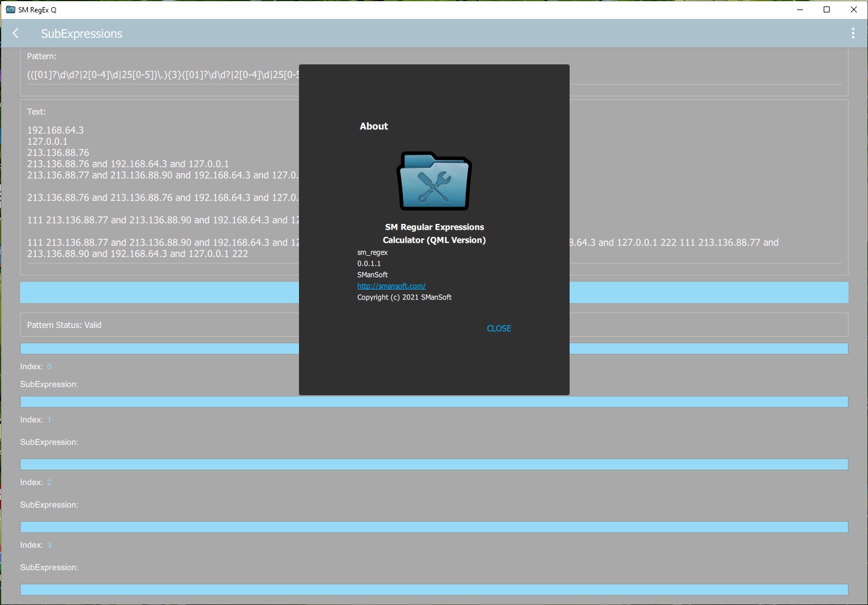The image size is (868, 605).
Task: Click the 127.0.0.1 text line
Action: (47, 141)
